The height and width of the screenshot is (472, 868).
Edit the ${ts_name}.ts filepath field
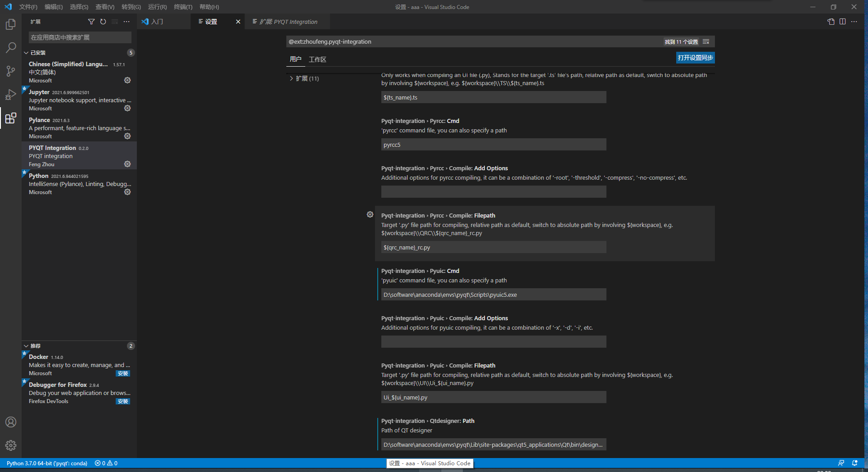coord(493,97)
